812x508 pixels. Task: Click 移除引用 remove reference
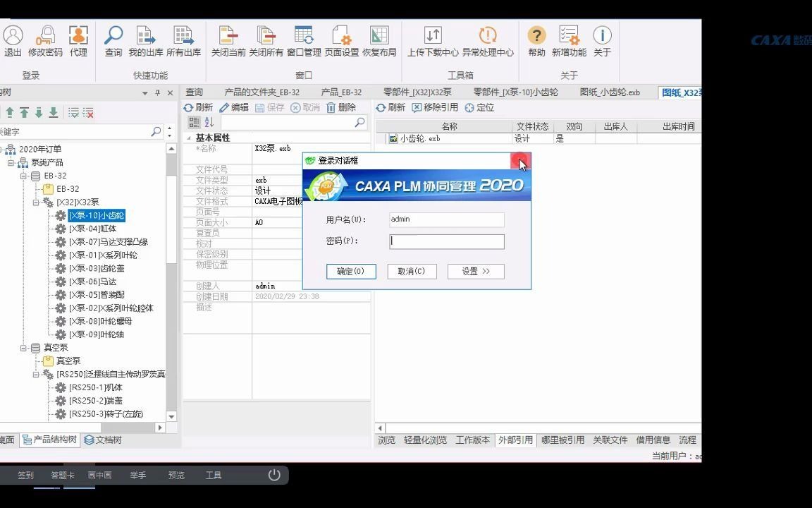[x=435, y=107]
